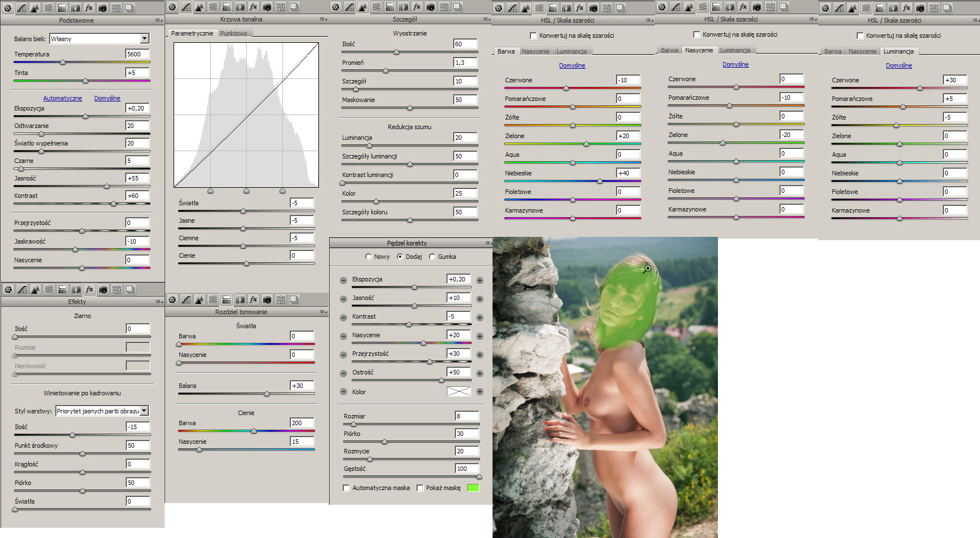Switch to Nasycenie tab in leftmost HSL panel
The height and width of the screenshot is (538, 980).
[535, 51]
